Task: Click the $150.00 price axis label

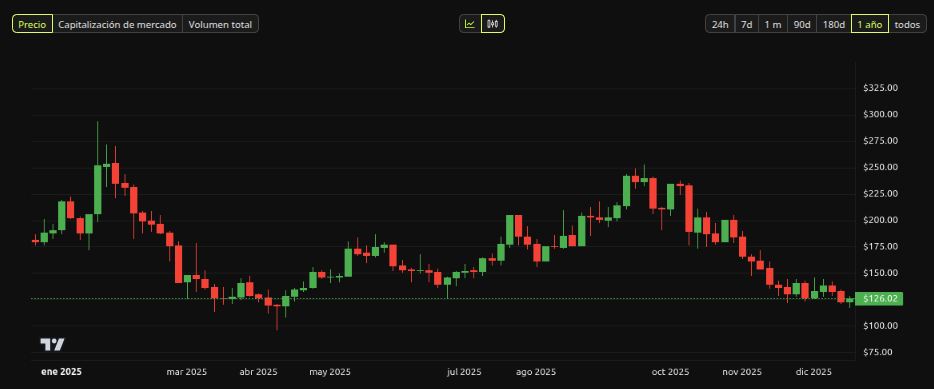Action: [x=880, y=273]
